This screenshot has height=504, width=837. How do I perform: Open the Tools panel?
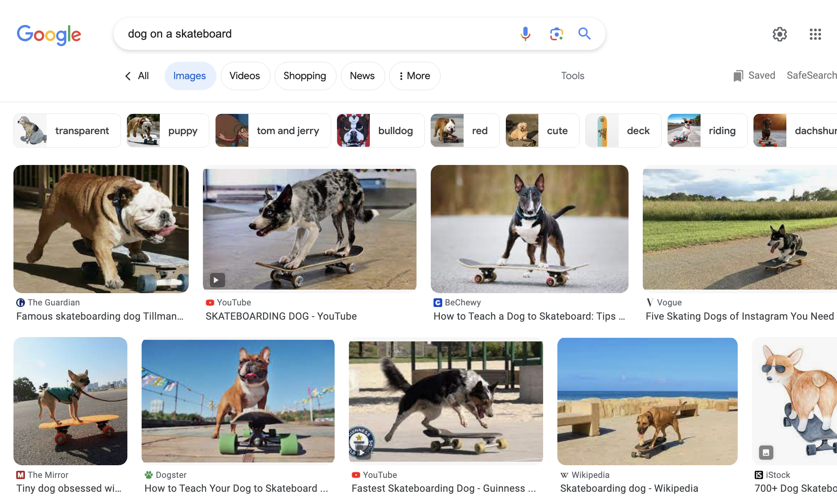coord(572,76)
